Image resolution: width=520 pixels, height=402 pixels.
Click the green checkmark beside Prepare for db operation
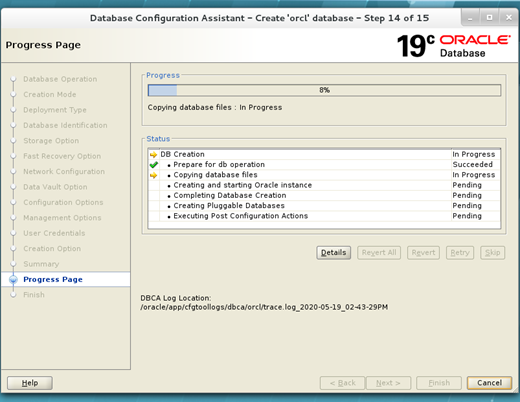point(154,165)
